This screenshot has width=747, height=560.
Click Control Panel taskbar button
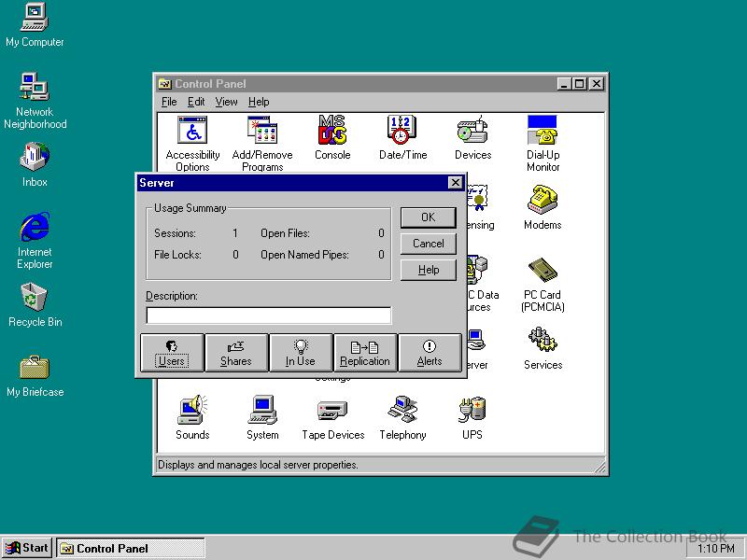tap(131, 549)
